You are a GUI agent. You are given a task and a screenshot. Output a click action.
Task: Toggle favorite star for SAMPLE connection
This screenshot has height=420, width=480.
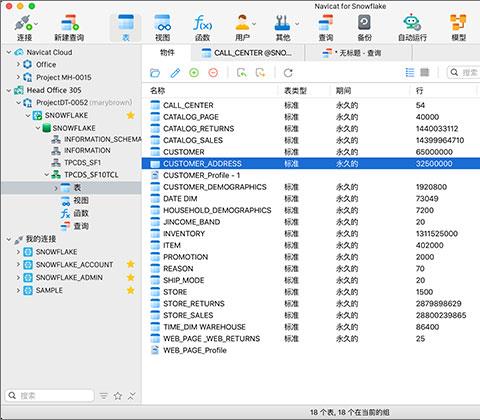point(131,290)
